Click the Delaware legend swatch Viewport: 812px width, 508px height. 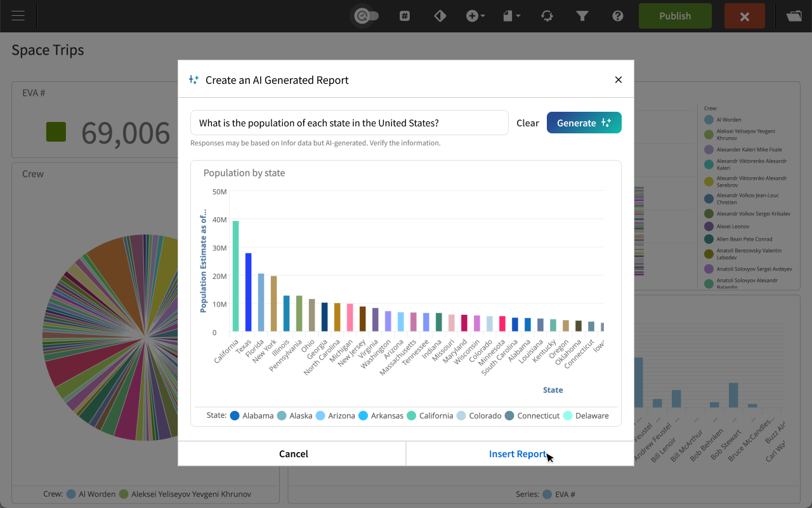click(x=568, y=416)
